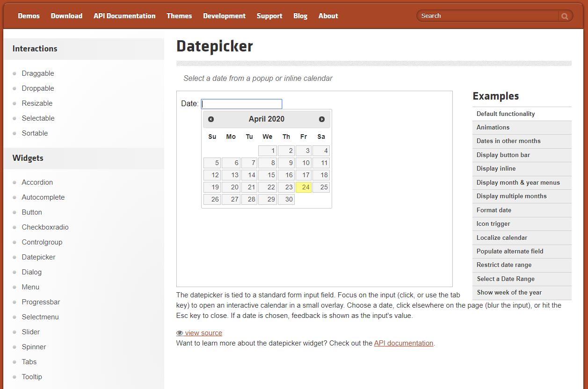Select Display multiple months example
The image size is (588, 389).
click(522, 196)
